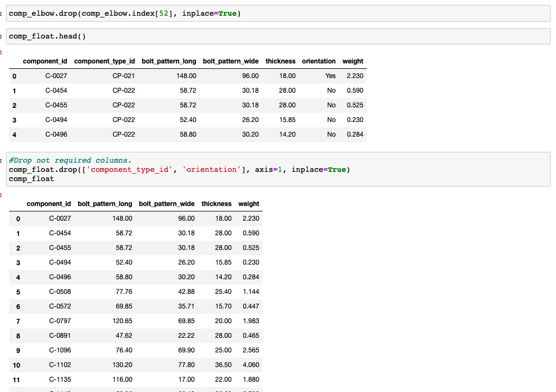
Task: Click the 0.447 weight value
Action: point(251,306)
